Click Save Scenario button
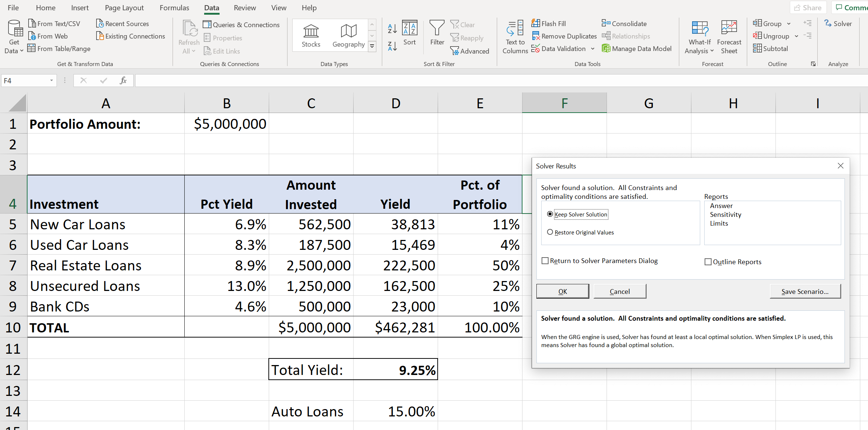This screenshot has height=430, width=868. tap(804, 291)
